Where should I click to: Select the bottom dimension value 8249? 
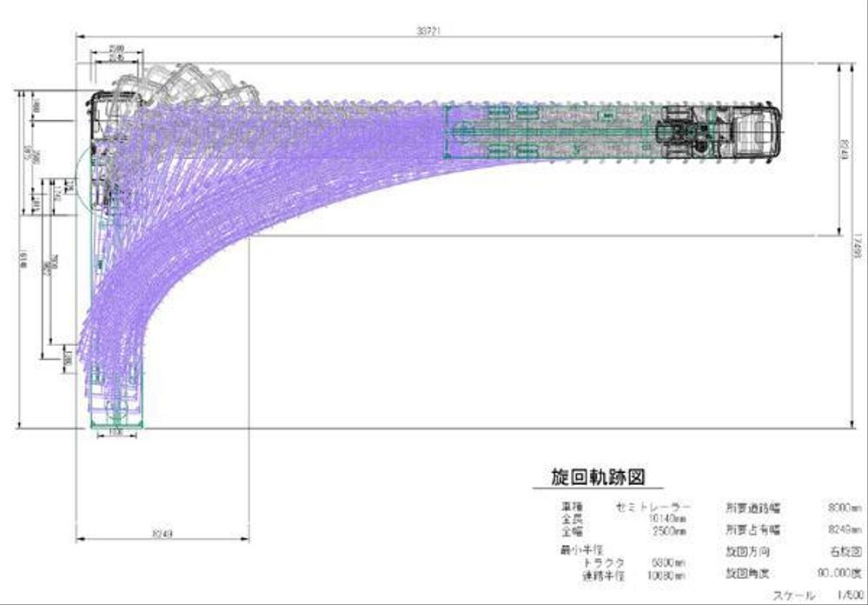(x=162, y=534)
